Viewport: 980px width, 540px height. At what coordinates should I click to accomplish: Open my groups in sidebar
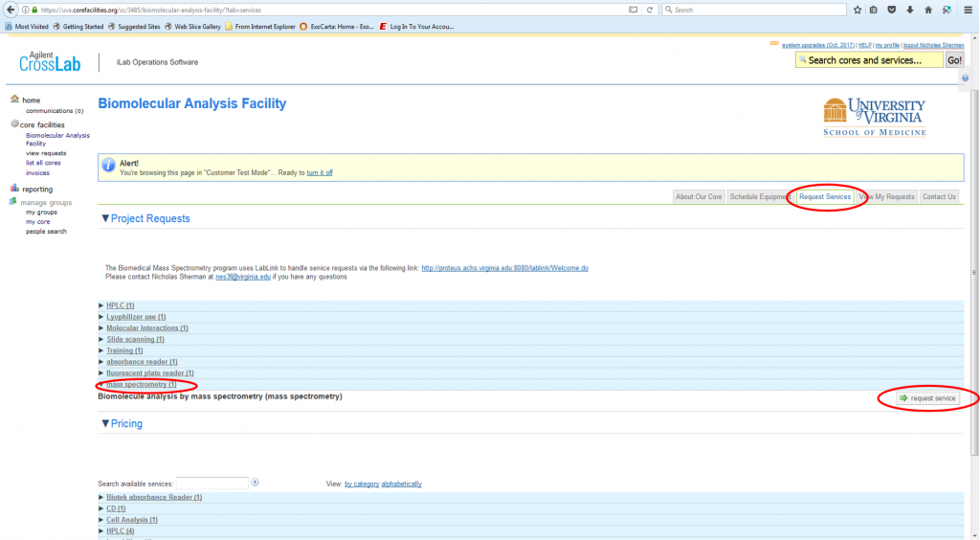coord(41,212)
